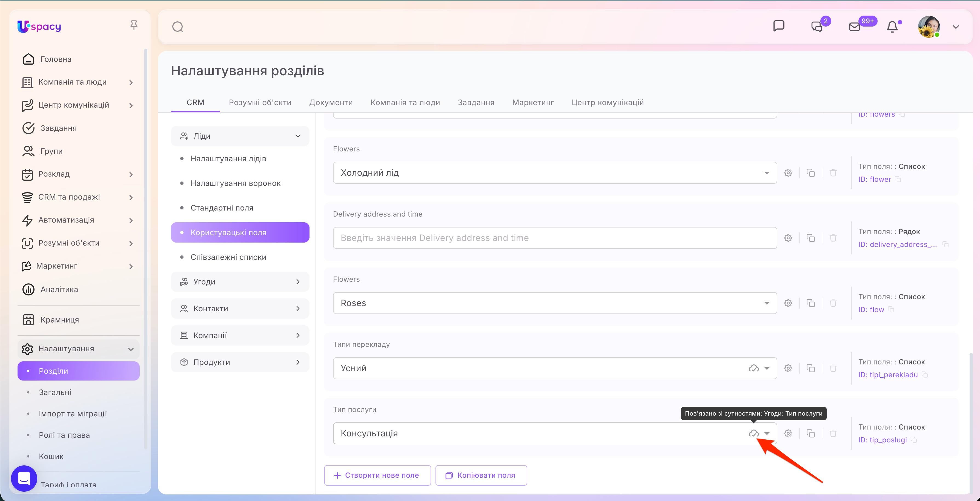Open the search magnifier icon
This screenshot has height=501, width=980.
[178, 27]
